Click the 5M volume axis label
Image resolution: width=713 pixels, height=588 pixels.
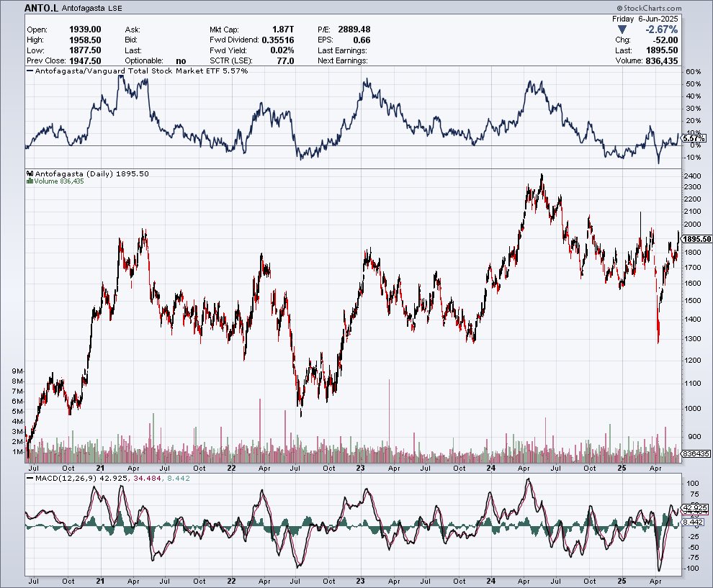(x=17, y=412)
